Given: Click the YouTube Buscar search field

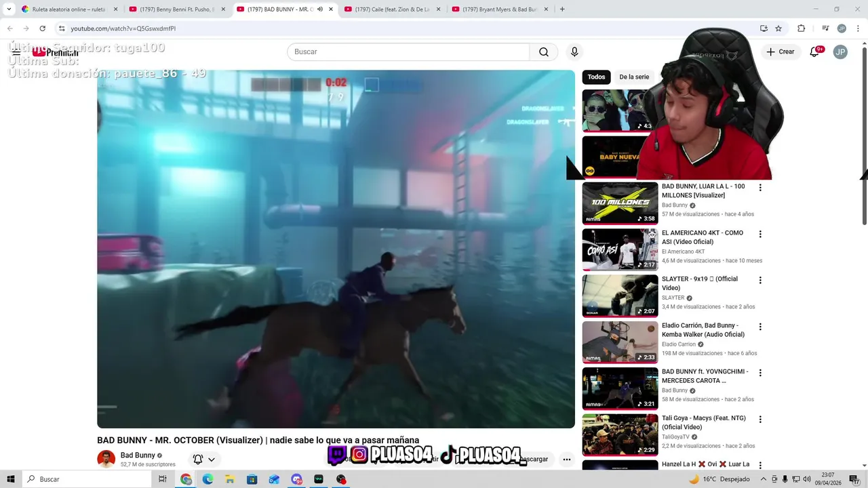Looking at the screenshot, I should [x=408, y=52].
